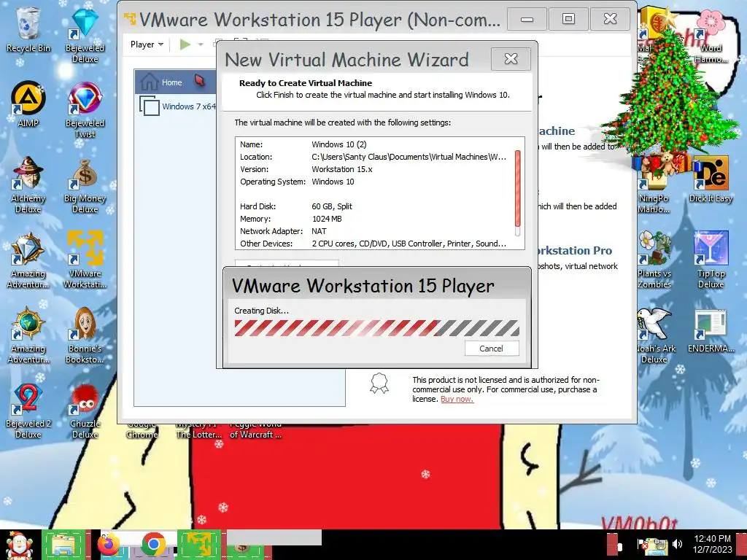The height and width of the screenshot is (560, 747).
Task: Open the Plants vs Zombies desktop shortcut
Action: click(x=654, y=260)
